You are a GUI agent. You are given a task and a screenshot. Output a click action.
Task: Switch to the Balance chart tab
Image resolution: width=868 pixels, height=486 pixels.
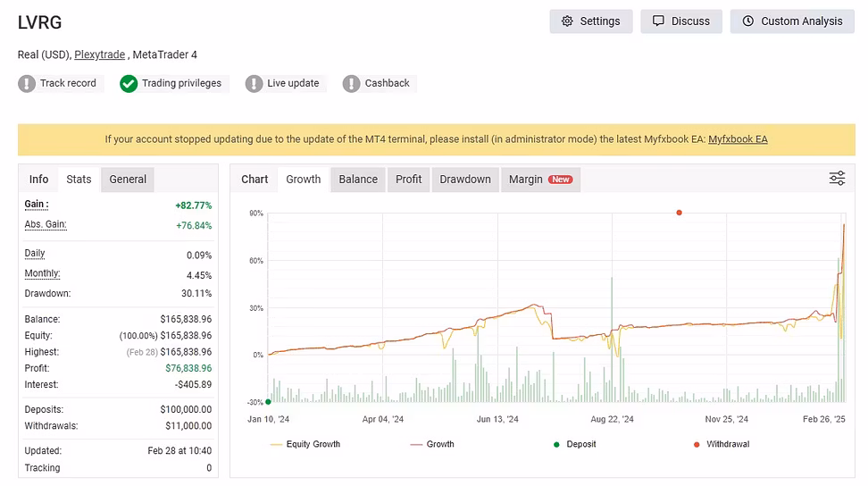pyautogui.click(x=358, y=180)
